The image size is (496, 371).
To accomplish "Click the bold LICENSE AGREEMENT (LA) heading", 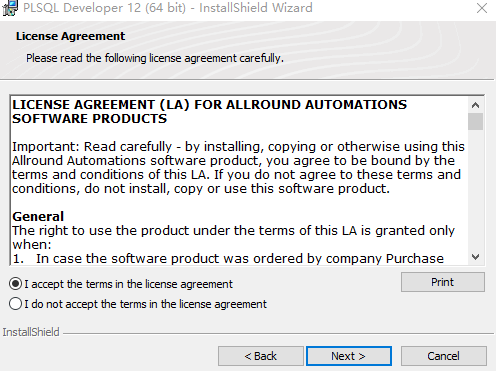I will click(209, 112).
